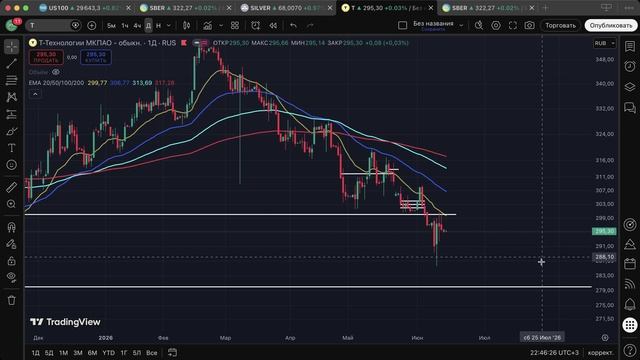Hide all drawings with eye icon
Image resolution: width=640 pixels, height=360 pixels.
[11, 277]
